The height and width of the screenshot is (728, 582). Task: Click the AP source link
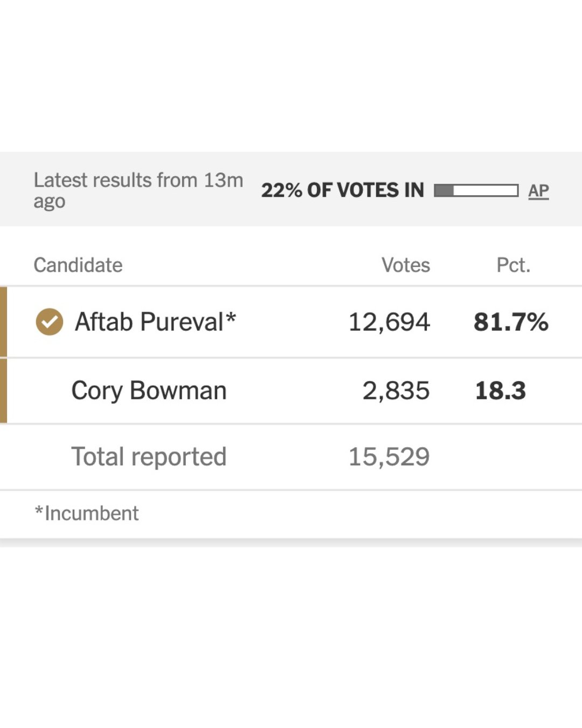[x=538, y=190]
